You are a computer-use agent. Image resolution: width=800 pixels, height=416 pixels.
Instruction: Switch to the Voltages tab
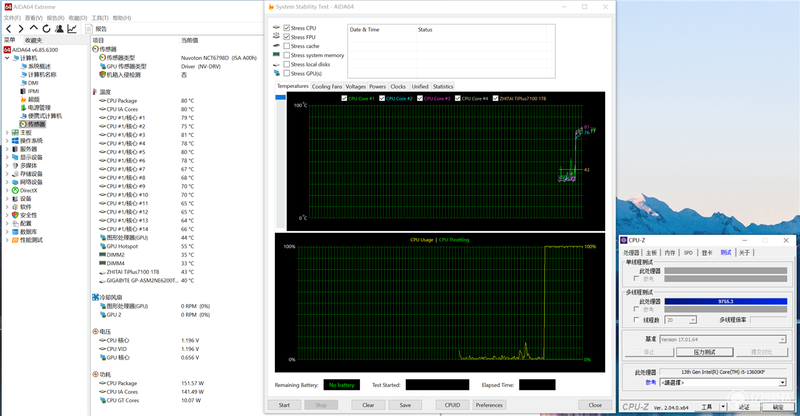(356, 86)
